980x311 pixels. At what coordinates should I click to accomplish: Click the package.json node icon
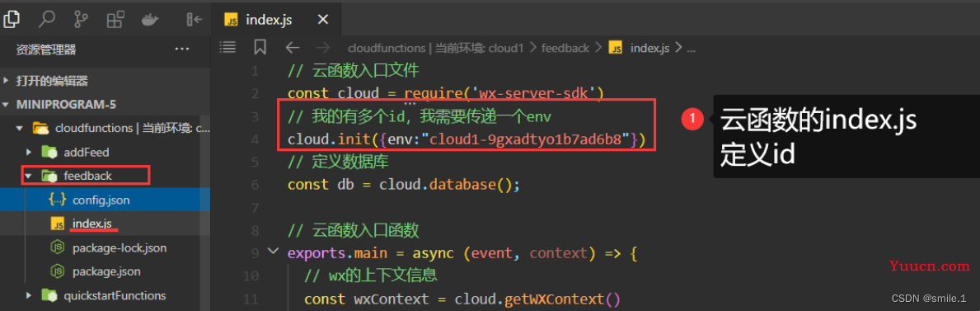click(x=58, y=271)
